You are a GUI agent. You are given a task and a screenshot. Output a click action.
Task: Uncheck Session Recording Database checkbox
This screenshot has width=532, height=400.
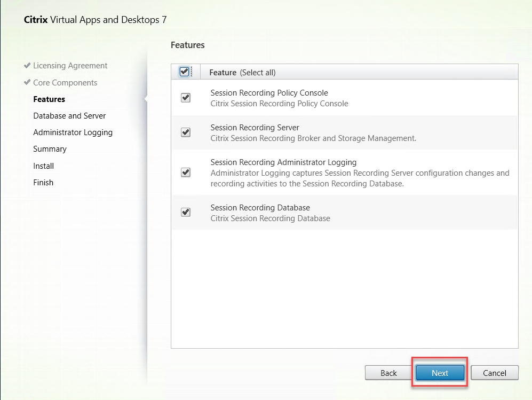tap(186, 213)
